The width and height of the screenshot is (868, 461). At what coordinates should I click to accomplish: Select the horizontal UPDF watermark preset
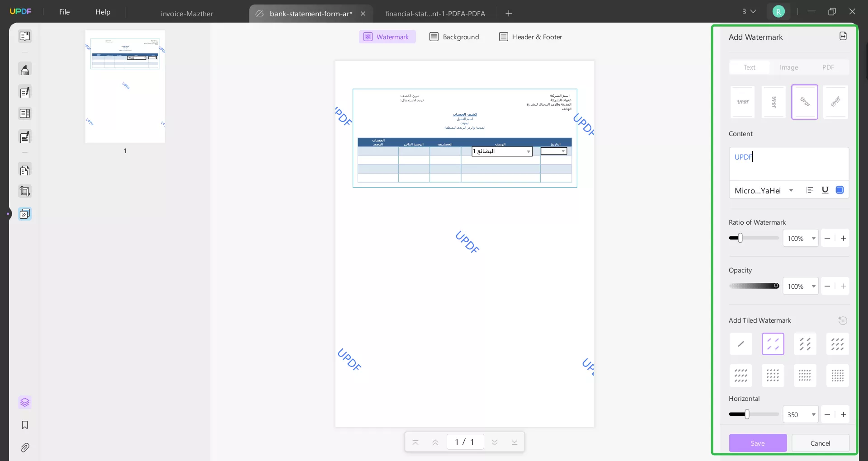[743, 102]
